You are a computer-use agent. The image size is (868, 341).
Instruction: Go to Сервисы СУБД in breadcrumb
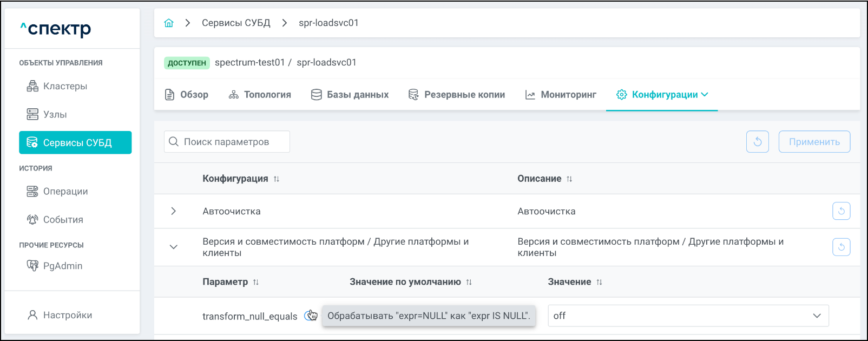click(236, 23)
